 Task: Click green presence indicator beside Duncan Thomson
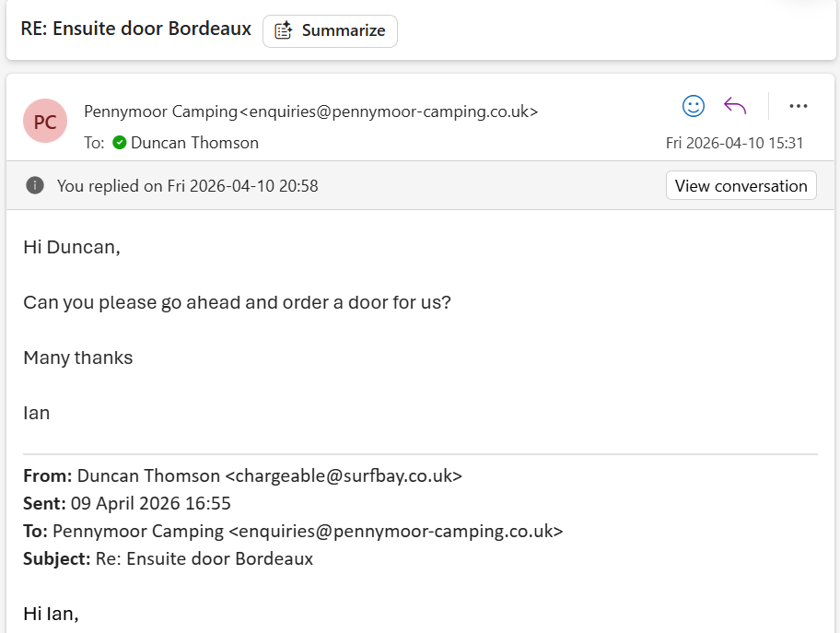pyautogui.click(x=120, y=143)
